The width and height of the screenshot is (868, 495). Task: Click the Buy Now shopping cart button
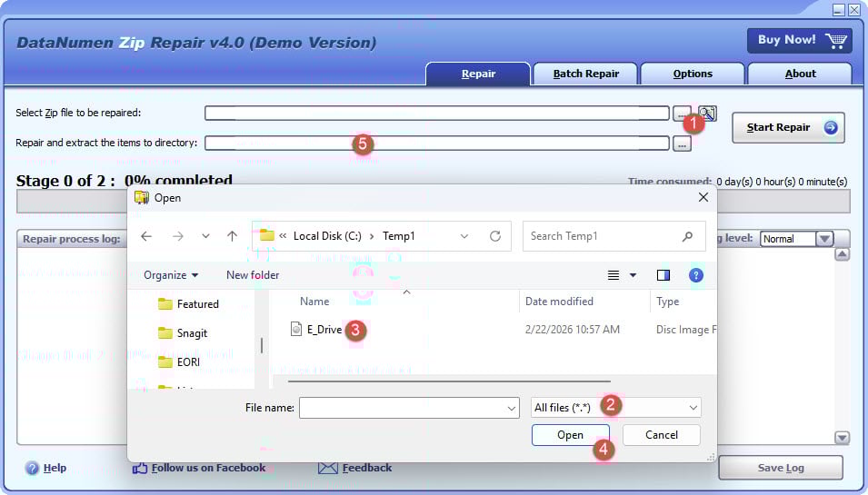click(799, 40)
